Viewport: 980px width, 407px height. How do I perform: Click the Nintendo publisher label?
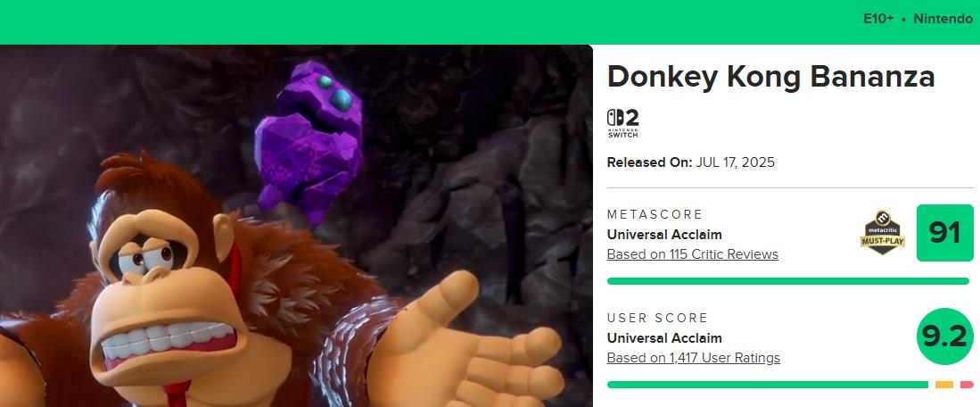943,19
